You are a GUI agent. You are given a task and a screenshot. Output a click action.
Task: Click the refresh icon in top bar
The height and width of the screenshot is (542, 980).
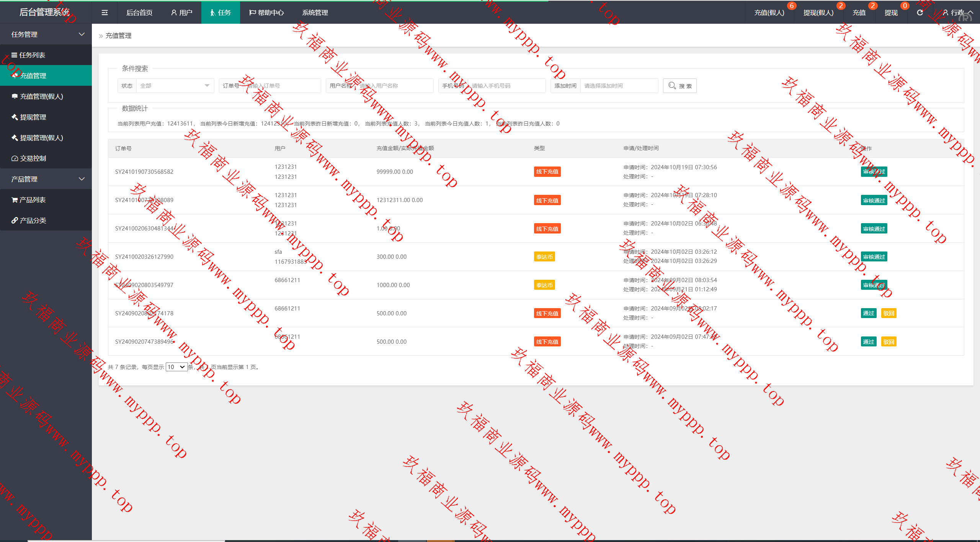pos(920,13)
